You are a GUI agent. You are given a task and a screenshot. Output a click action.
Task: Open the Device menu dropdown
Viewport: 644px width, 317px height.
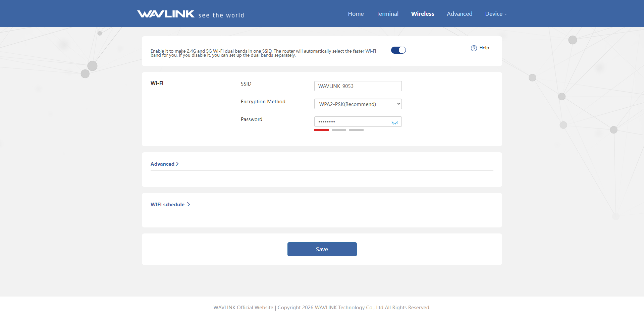click(x=496, y=14)
